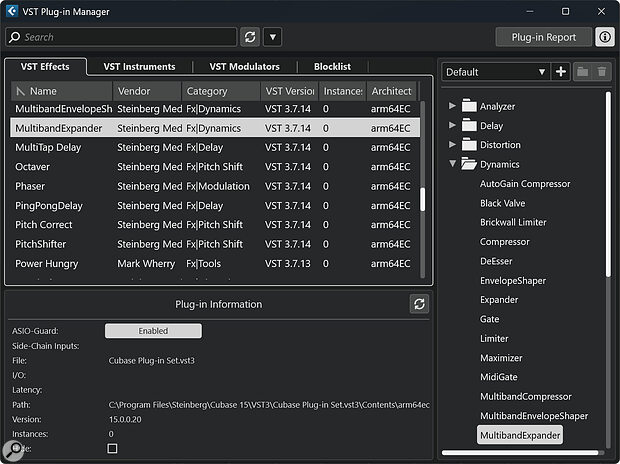Click the plus icon to add collection
The width and height of the screenshot is (620, 464).
click(560, 72)
